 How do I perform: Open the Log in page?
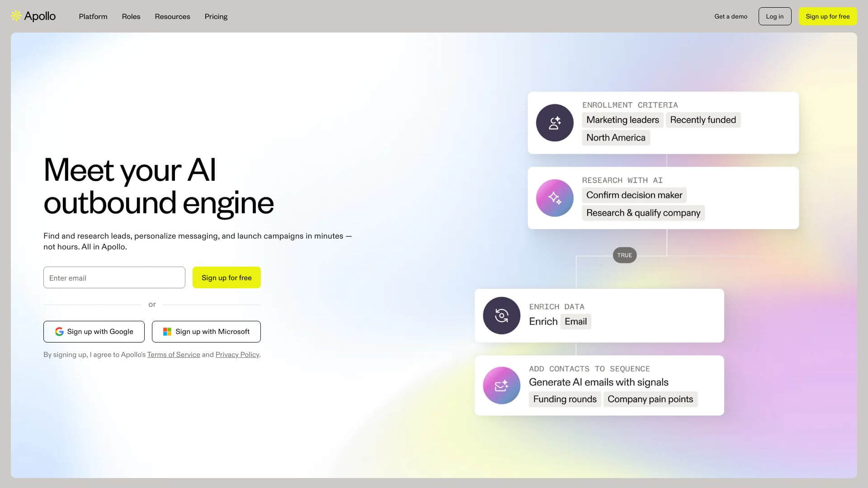click(775, 16)
